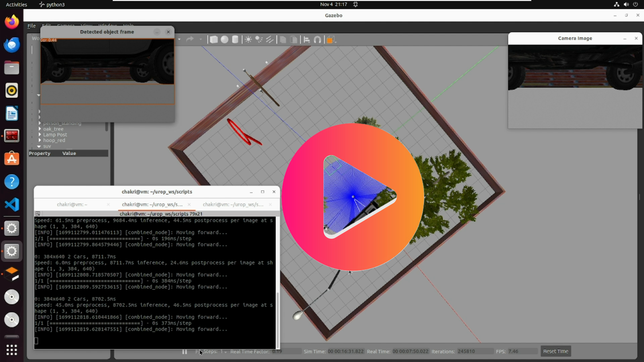Switch to first terminal tab chakri@vm: ~
The width and height of the screenshot is (644, 362).
click(72, 205)
